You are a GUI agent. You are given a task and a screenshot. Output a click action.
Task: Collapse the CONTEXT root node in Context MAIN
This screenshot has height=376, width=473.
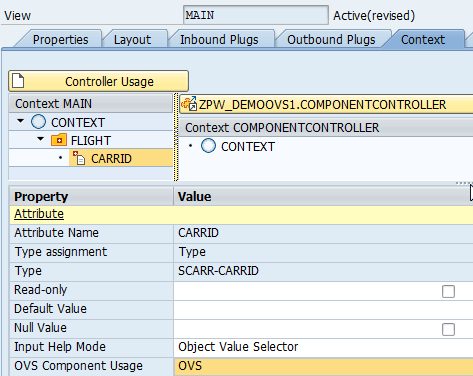[21, 121]
